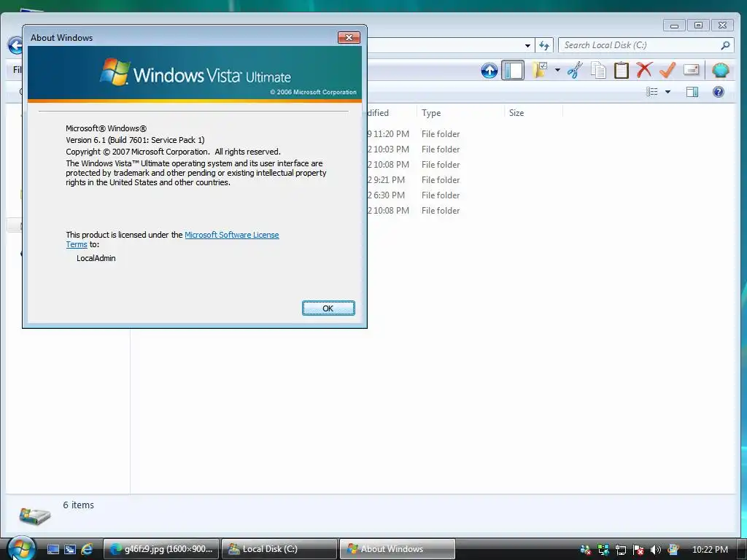
Task: Refresh the folder via the address bar arrows
Action: click(544, 46)
